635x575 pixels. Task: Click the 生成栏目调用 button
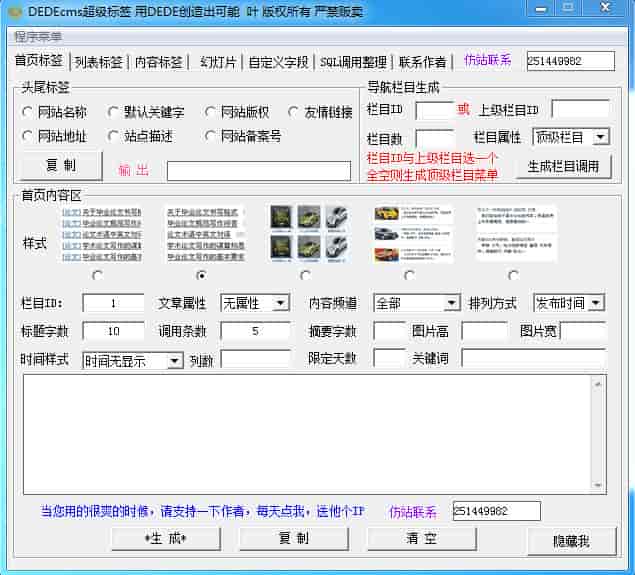point(563,167)
